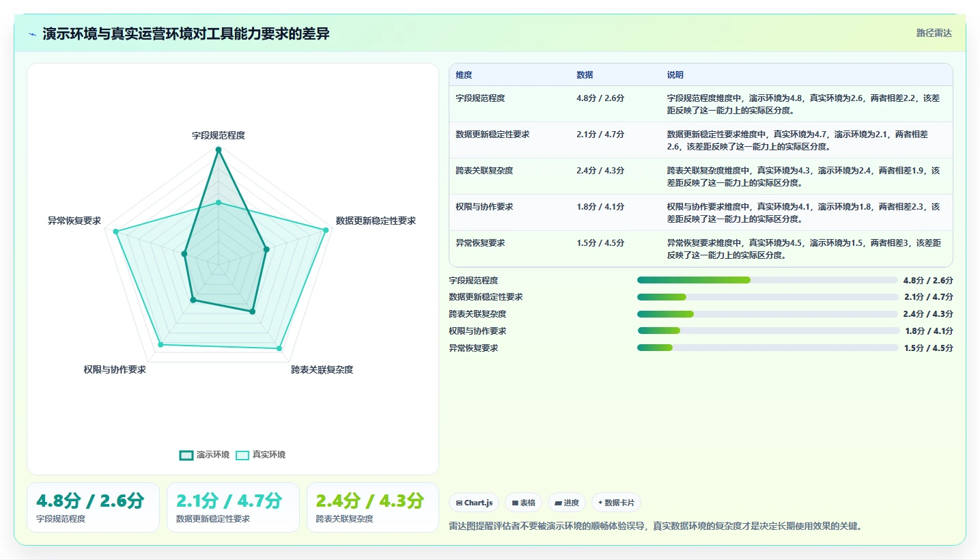Click the 路径雷达 tag in the header
Screen dimensions: 980x560
[934, 33]
